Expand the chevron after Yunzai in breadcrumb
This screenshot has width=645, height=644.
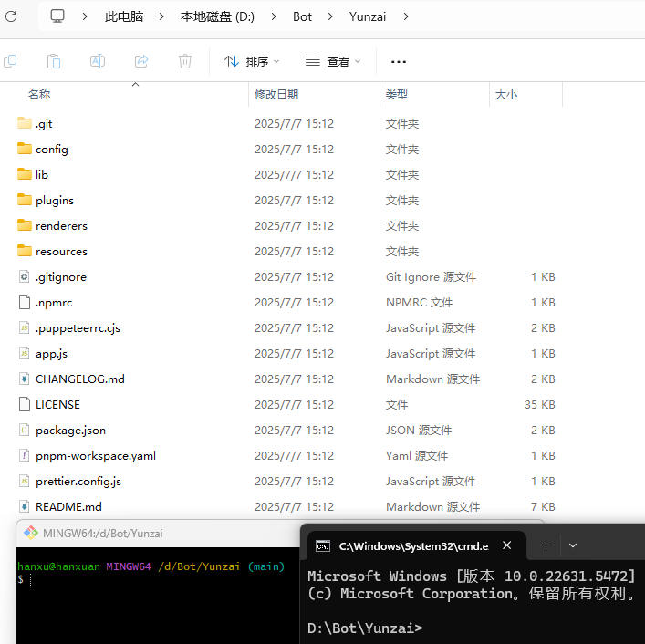pos(405,16)
